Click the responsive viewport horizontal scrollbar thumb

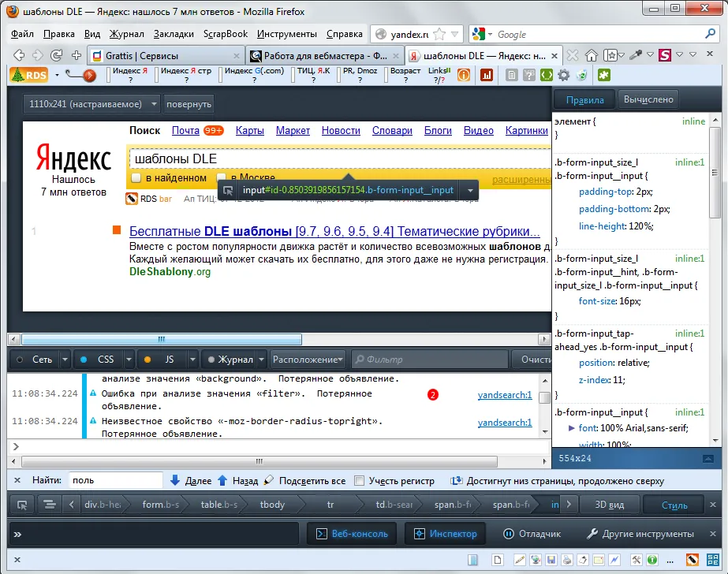coord(162,339)
